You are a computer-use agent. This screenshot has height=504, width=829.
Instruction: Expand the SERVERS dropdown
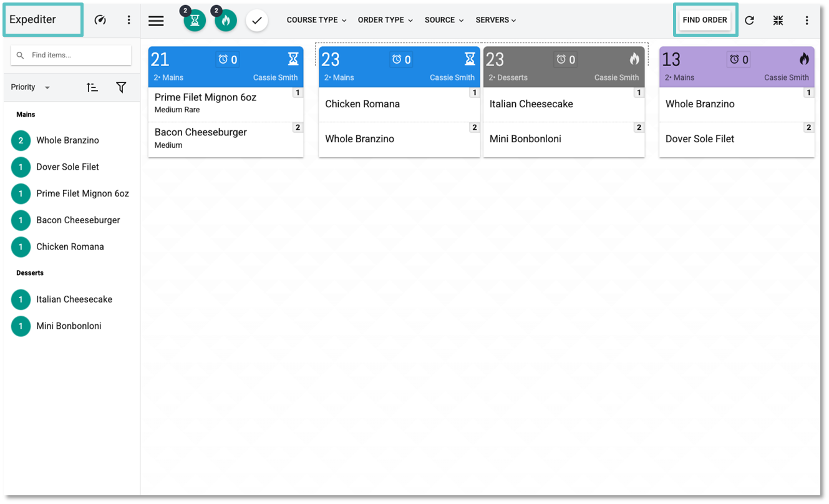coord(495,20)
